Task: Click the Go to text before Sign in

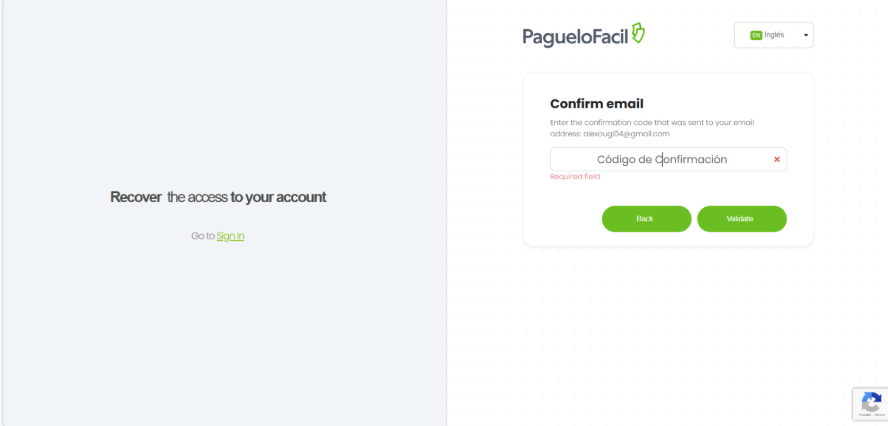Action: click(202, 236)
